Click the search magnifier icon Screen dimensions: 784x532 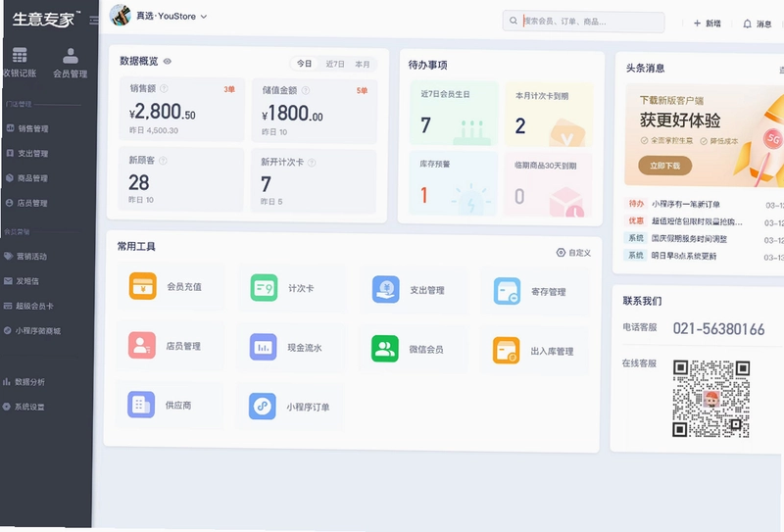513,21
